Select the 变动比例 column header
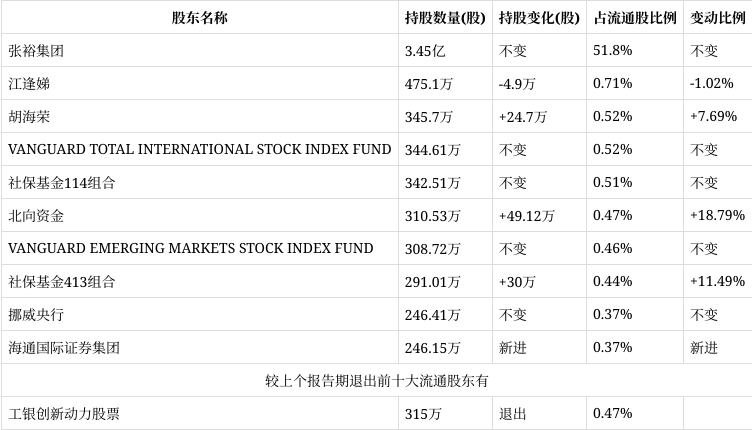This screenshot has width=752, height=430. [x=716, y=18]
